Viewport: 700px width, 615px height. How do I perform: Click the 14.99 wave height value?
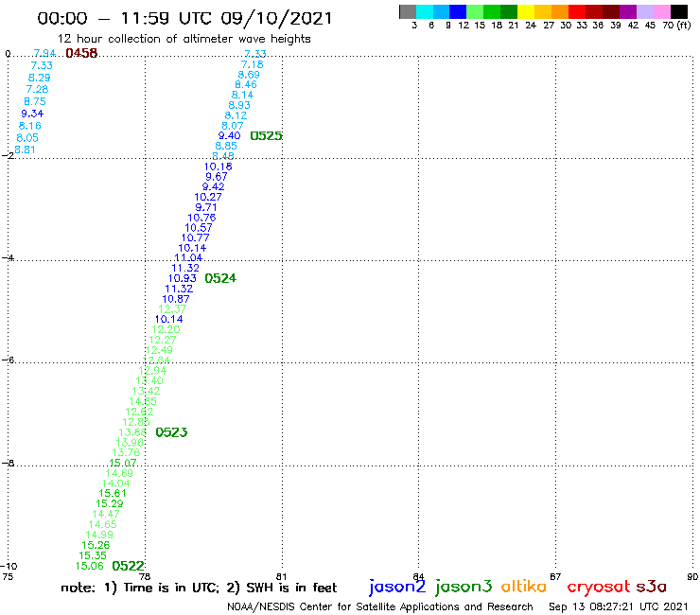99,535
